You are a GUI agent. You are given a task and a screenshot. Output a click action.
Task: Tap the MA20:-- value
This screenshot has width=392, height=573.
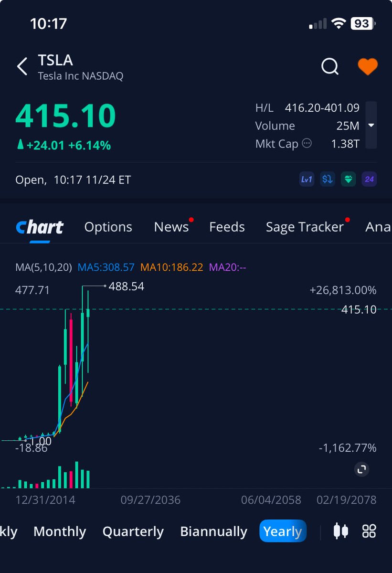(x=228, y=267)
